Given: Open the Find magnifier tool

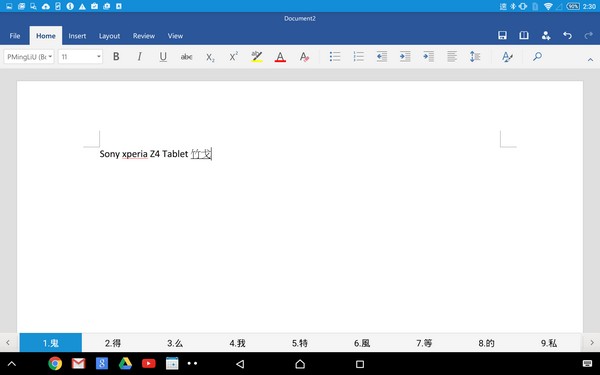Looking at the screenshot, I should pos(537,57).
